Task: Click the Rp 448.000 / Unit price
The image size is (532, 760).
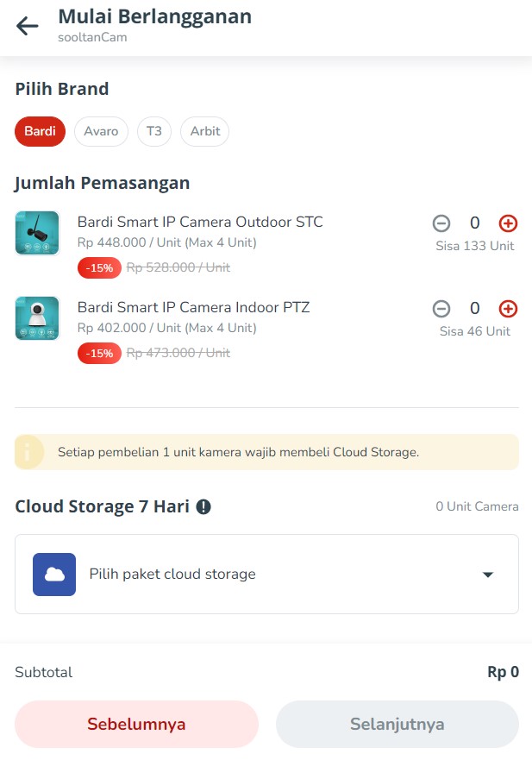Action: pos(129,242)
